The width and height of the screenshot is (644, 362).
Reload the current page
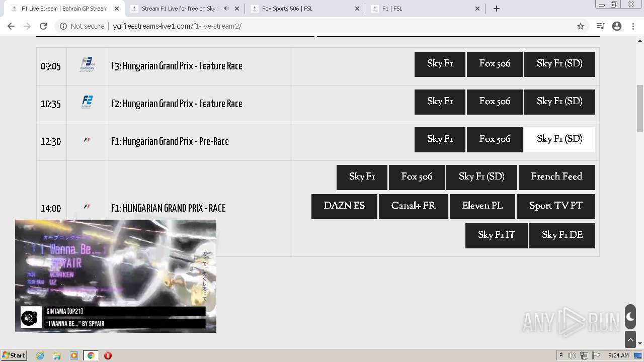[x=43, y=26]
